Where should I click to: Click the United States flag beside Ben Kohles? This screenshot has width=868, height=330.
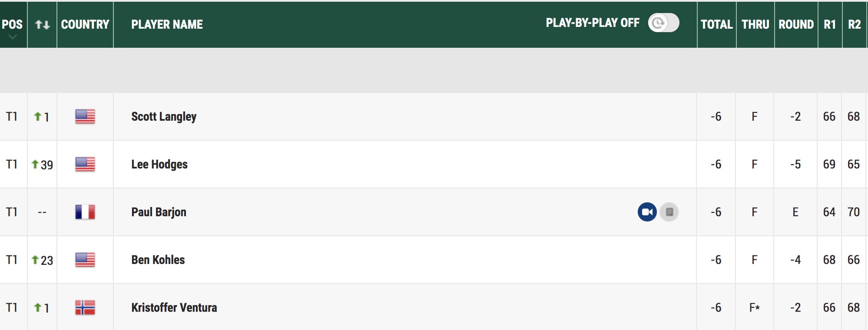click(85, 260)
